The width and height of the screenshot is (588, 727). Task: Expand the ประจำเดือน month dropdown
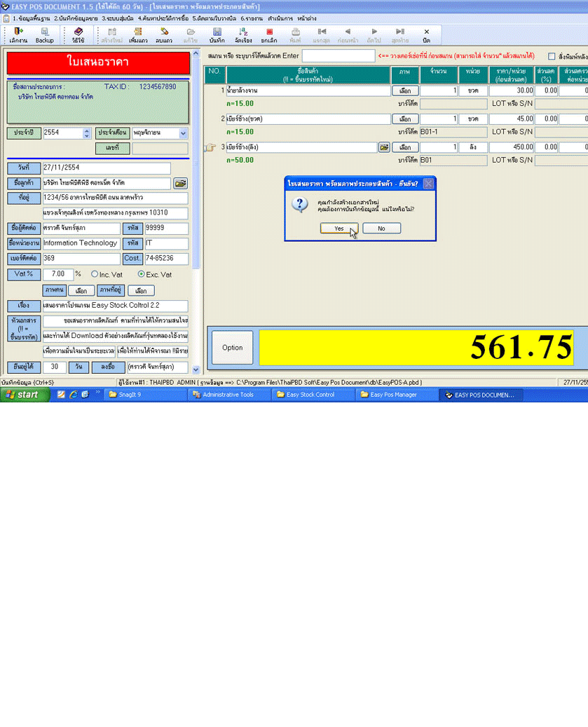point(184,133)
